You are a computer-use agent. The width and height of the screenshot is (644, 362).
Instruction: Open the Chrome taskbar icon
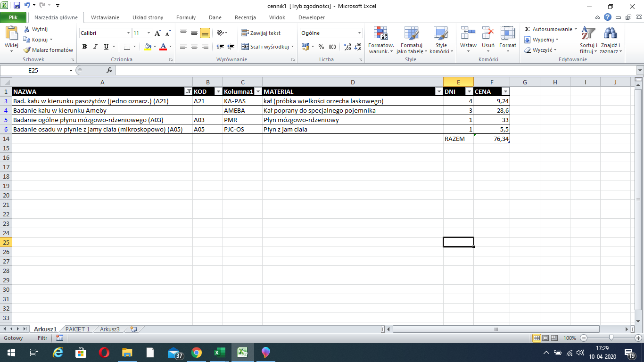[197, 352]
